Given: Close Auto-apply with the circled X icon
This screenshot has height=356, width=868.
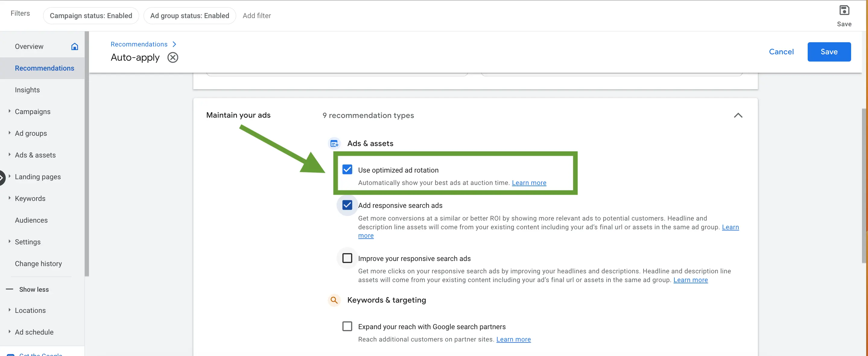Looking at the screenshot, I should tap(173, 58).
